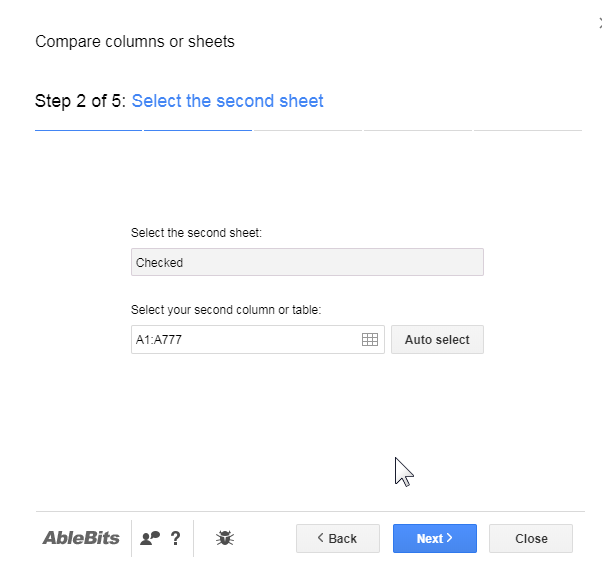
Task: Click the blue 'Select the second sheet' heading
Action: [228, 101]
